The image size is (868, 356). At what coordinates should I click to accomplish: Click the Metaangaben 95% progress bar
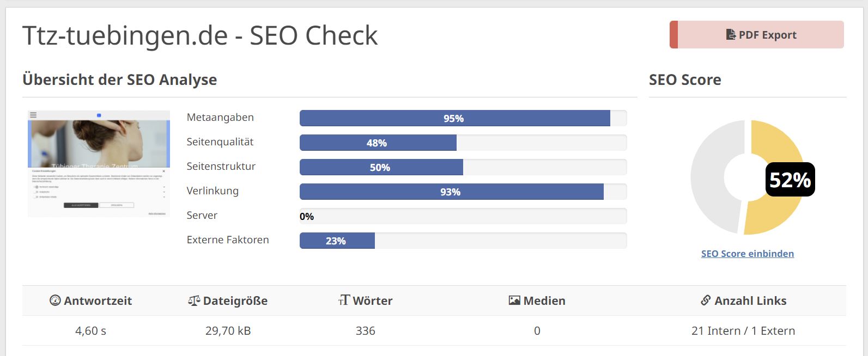(454, 118)
